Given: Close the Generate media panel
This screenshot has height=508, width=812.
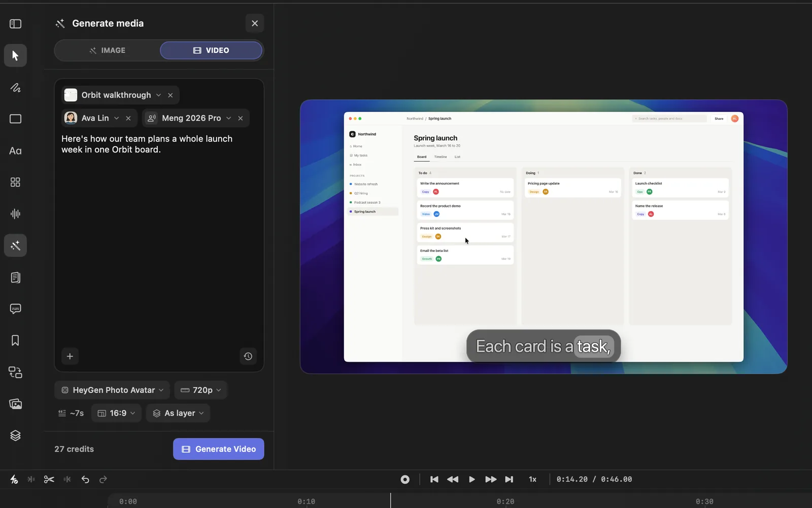Looking at the screenshot, I should pyautogui.click(x=255, y=23).
